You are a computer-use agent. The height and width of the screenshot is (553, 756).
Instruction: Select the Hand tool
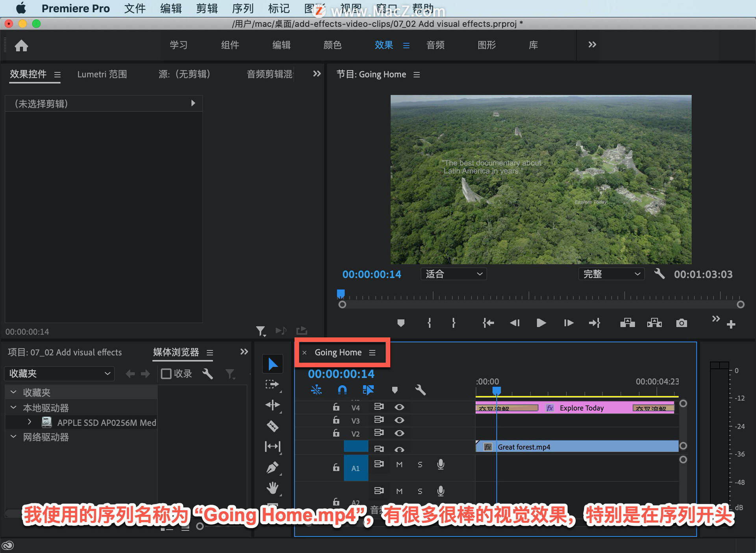pyautogui.click(x=272, y=488)
